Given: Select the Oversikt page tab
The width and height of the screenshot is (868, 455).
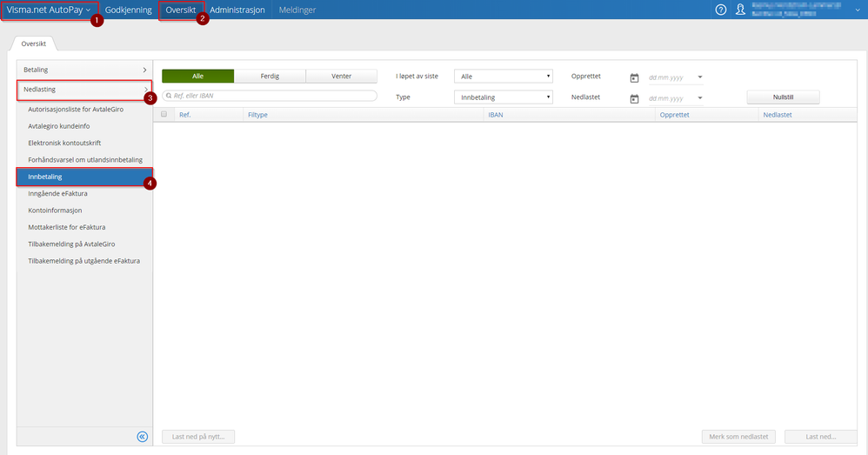Looking at the screenshot, I should 33,43.
